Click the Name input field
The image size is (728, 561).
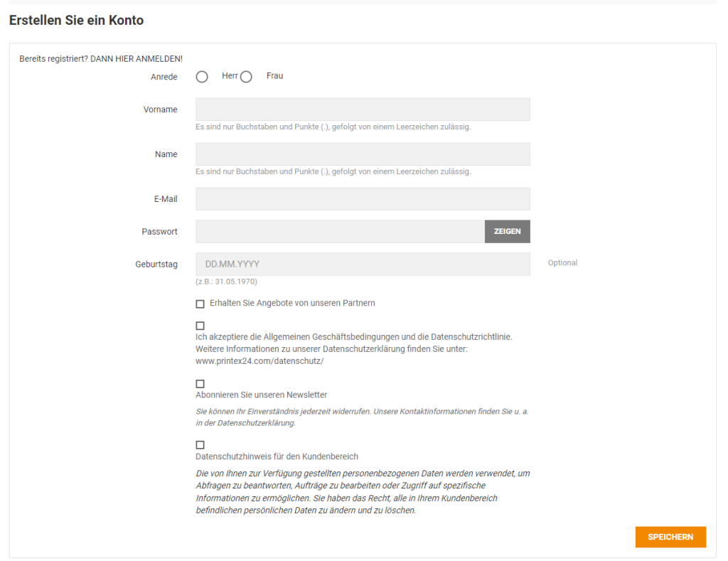tap(363, 154)
